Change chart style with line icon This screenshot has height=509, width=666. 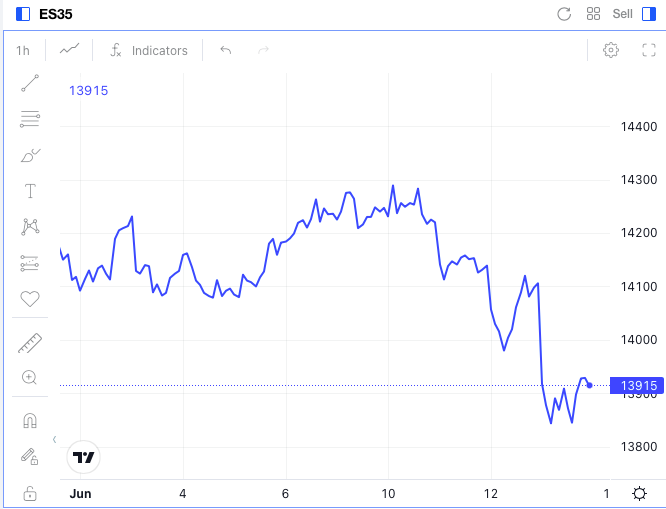point(69,50)
